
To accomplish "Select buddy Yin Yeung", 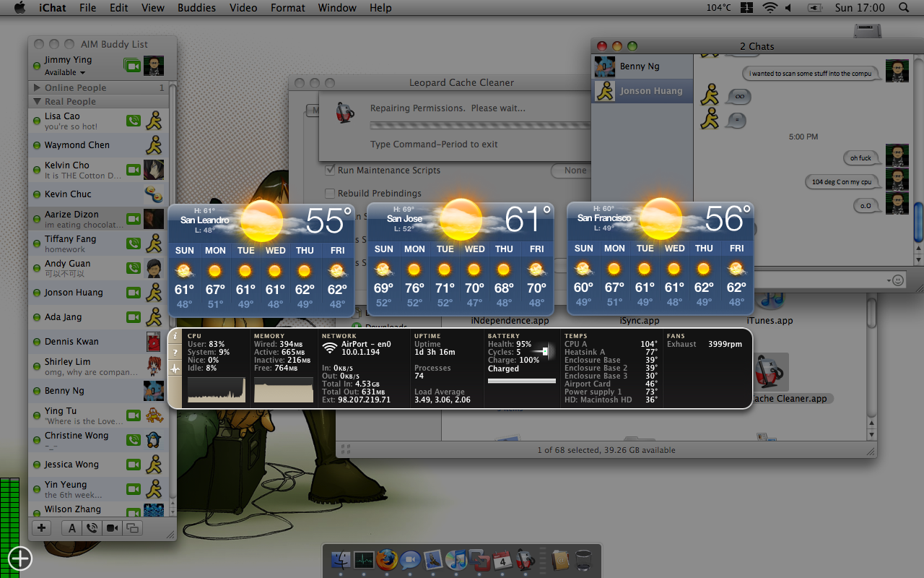I will pyautogui.click(x=99, y=489).
